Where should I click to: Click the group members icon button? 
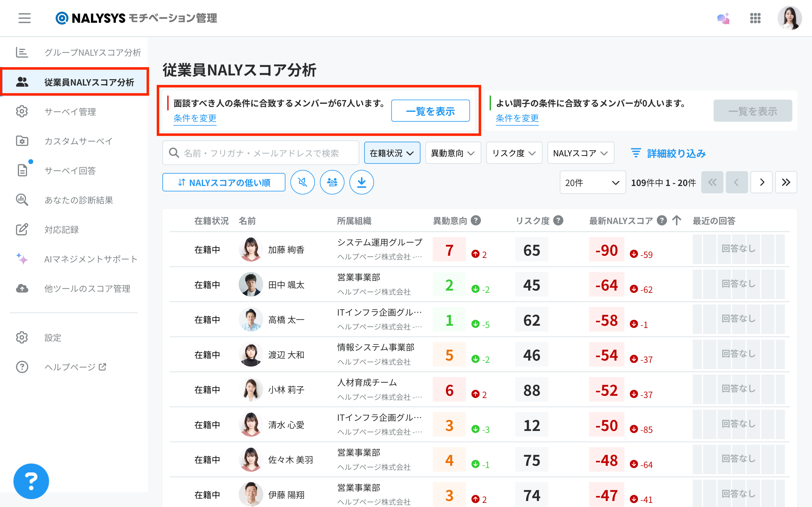pos(332,182)
